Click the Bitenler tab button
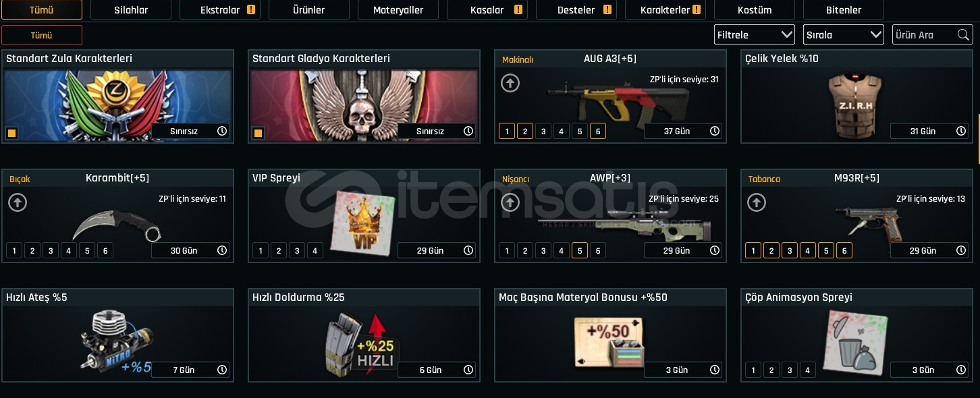Image resolution: width=980 pixels, height=398 pixels. 844,10
